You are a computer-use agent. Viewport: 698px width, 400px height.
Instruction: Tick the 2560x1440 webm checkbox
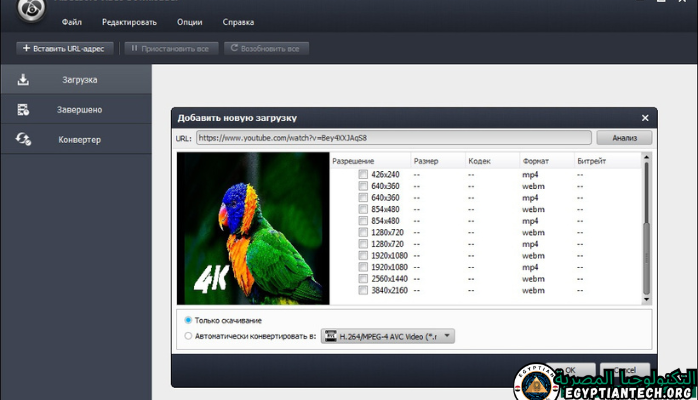point(363,279)
